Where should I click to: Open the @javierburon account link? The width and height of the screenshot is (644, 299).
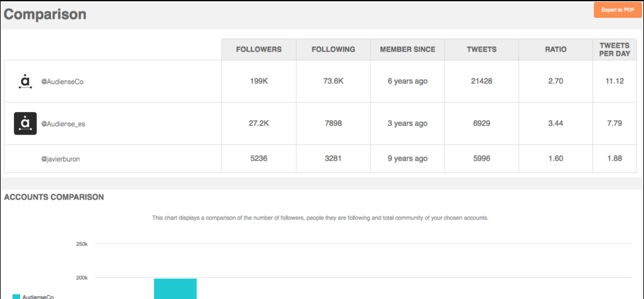[x=60, y=159]
